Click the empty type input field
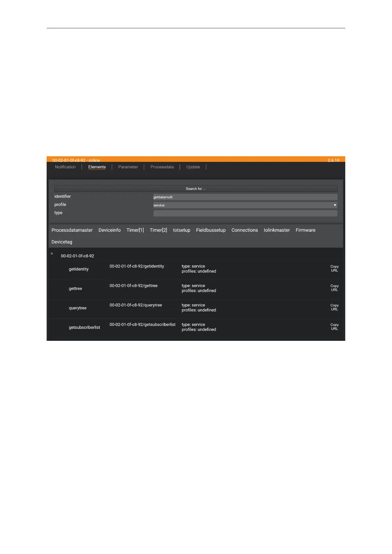The height and width of the screenshot is (554, 392). pyautogui.click(x=245, y=213)
